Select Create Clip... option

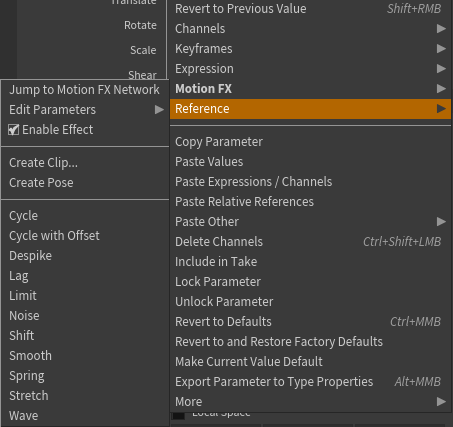(85, 163)
